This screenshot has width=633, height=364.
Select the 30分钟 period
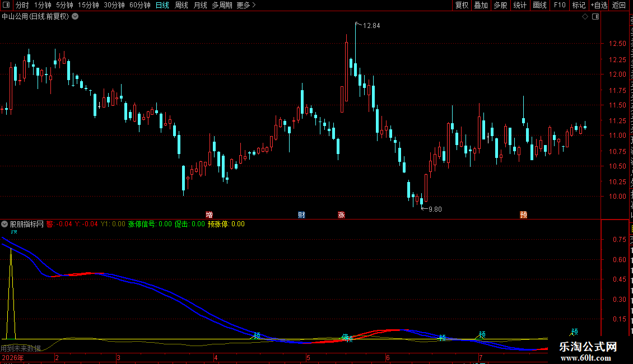point(114,5)
